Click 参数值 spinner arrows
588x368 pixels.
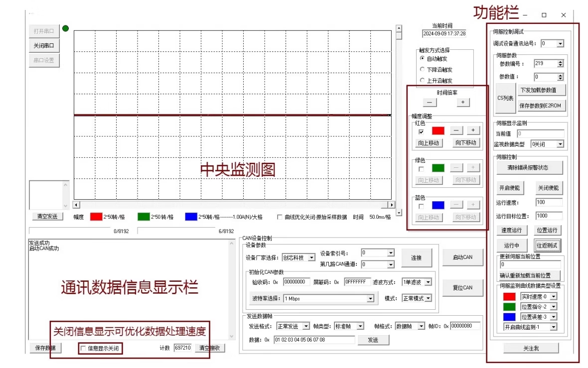coord(560,77)
